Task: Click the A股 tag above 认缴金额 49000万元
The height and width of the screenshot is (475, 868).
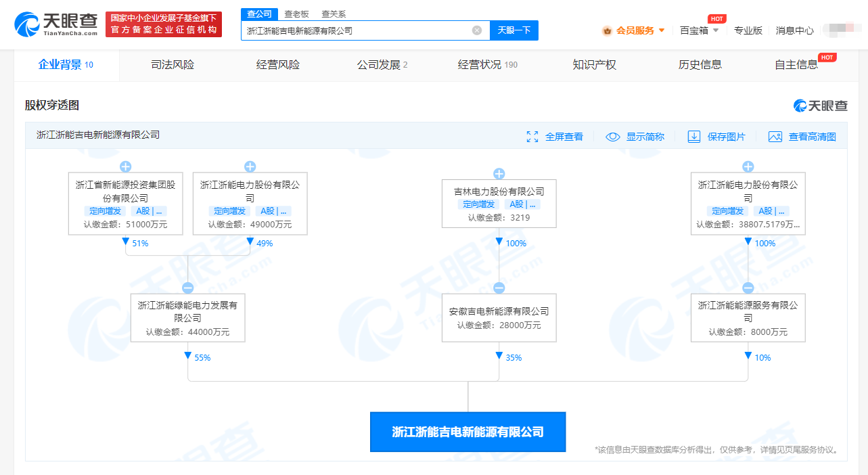Action: coord(273,211)
